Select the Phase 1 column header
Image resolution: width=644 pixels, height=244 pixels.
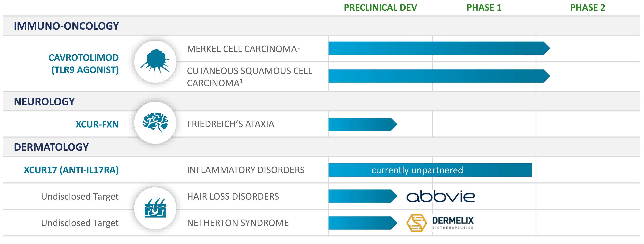pos(484,8)
